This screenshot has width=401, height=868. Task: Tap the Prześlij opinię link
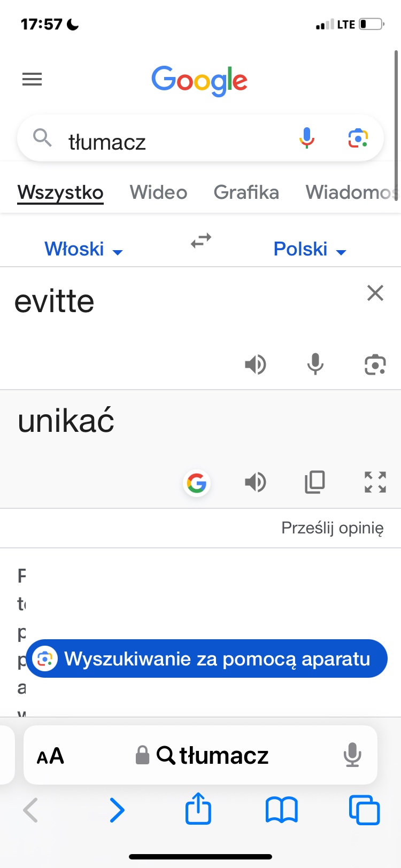pyautogui.click(x=332, y=528)
